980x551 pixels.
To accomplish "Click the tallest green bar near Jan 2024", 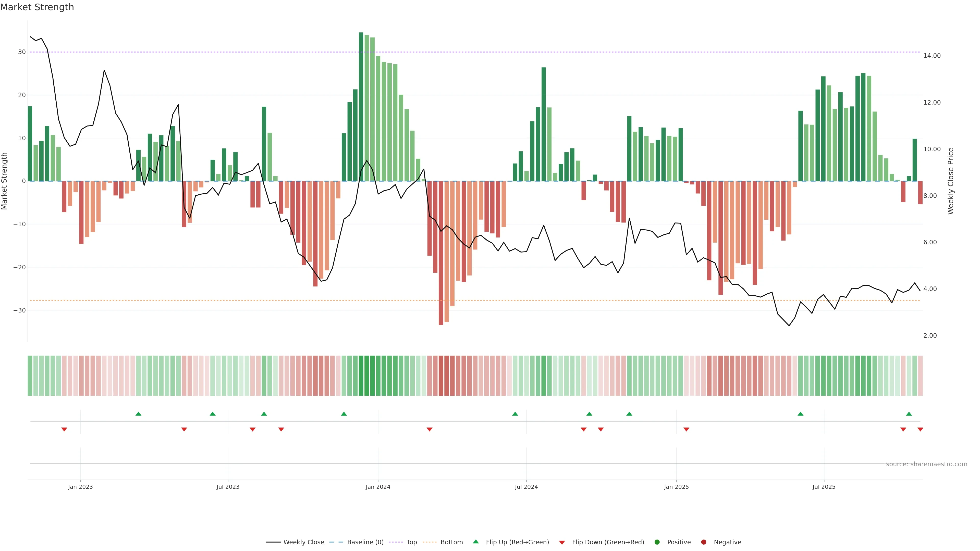I will [x=361, y=106].
